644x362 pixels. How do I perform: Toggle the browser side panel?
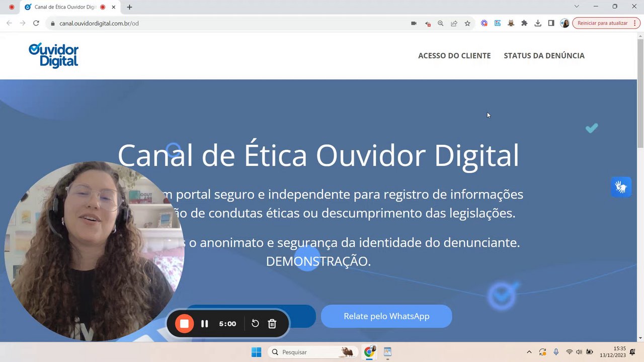(x=551, y=23)
